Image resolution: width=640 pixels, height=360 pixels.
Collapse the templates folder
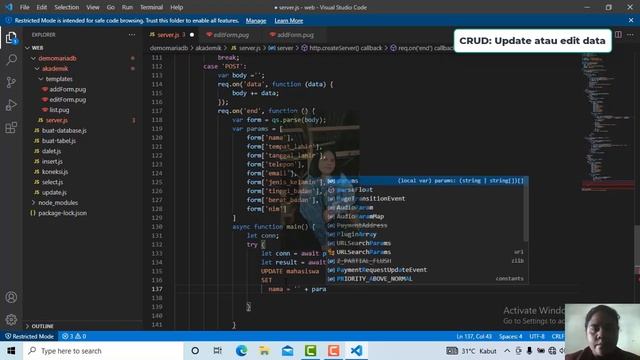point(59,79)
